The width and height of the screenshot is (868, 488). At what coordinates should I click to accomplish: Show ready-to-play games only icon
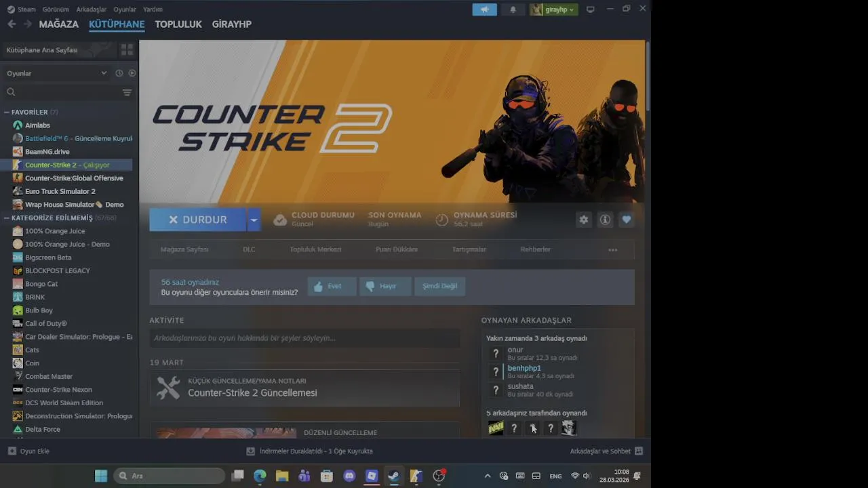pos(132,73)
